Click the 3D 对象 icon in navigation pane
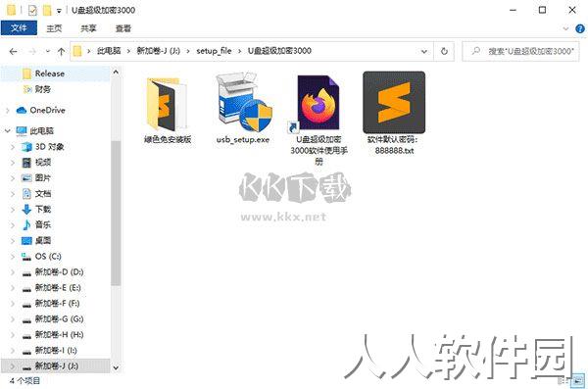This screenshot has width=588, height=389. pyautogui.click(x=26, y=147)
